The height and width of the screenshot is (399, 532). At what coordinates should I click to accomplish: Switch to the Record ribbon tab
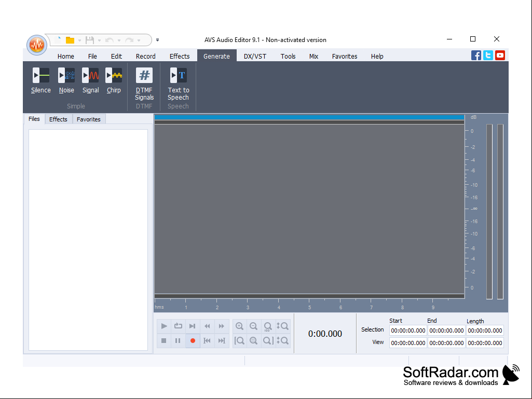click(x=145, y=57)
